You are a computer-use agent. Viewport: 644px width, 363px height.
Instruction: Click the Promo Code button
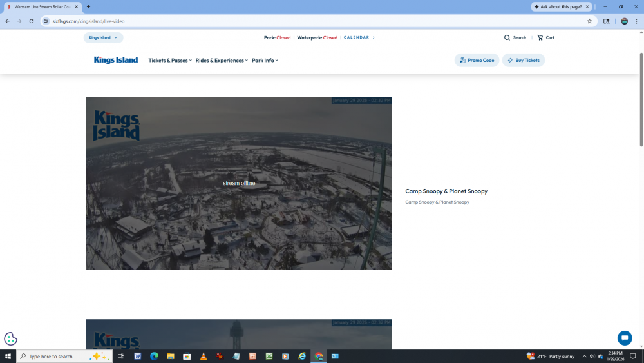point(477,61)
